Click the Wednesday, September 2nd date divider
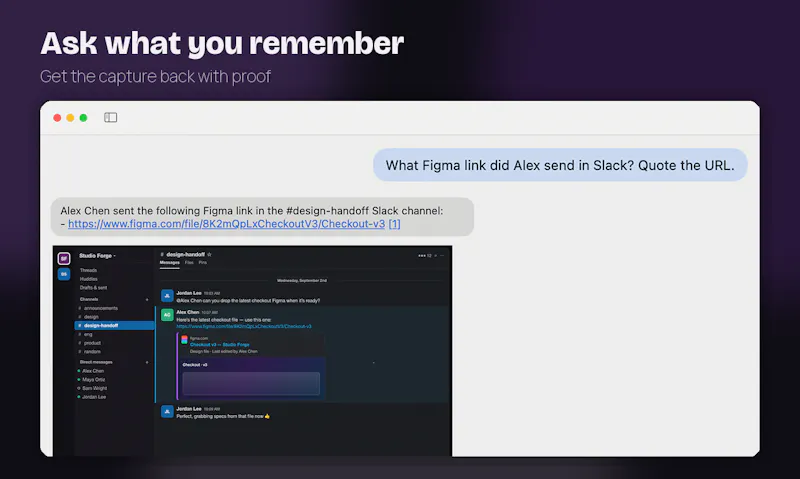800x479 pixels. (x=302, y=281)
